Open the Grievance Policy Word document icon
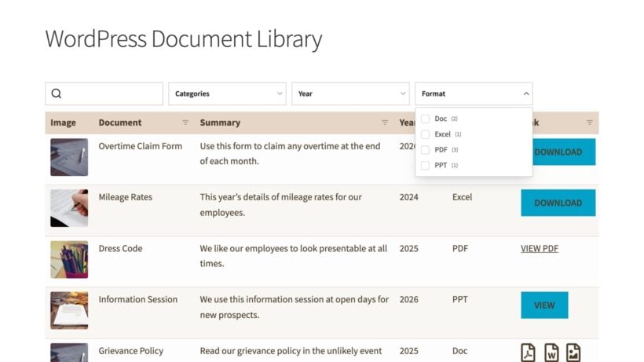This screenshot has height=362, width=644. [x=551, y=352]
